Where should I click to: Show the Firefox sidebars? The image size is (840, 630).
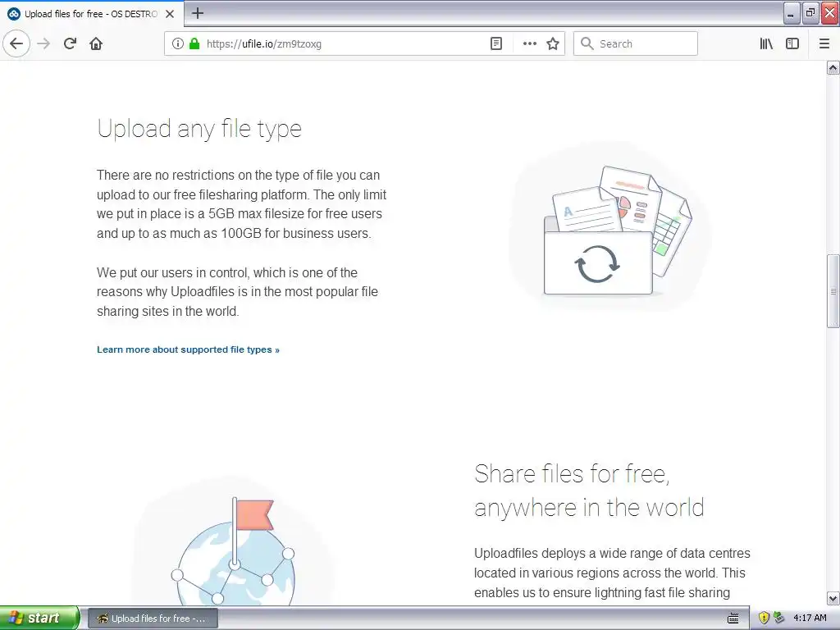pos(792,43)
